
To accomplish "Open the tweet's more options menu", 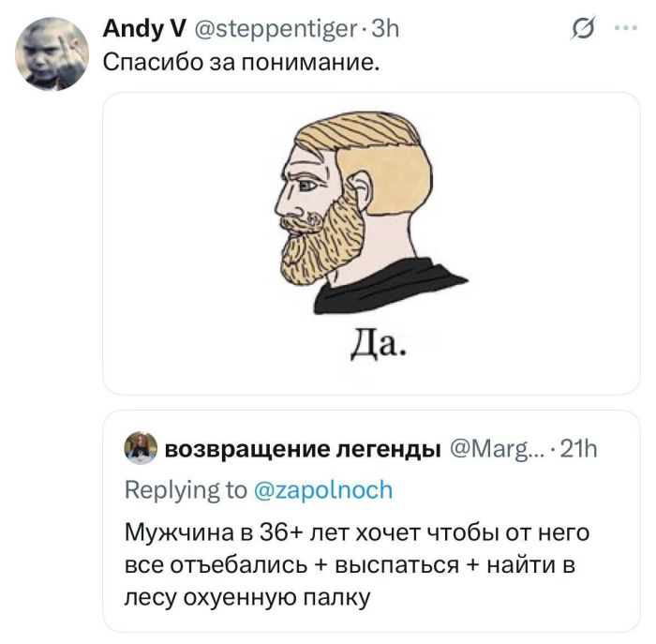I will (622, 28).
